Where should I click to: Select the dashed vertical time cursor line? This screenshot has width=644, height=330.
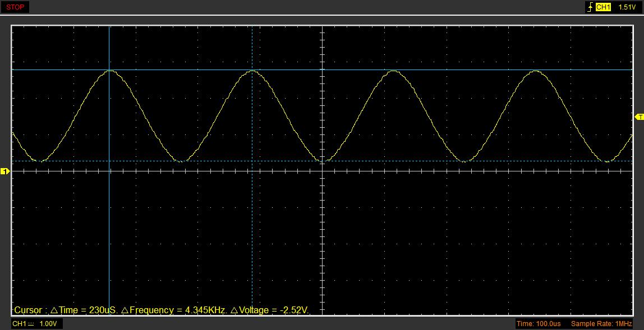(252, 224)
